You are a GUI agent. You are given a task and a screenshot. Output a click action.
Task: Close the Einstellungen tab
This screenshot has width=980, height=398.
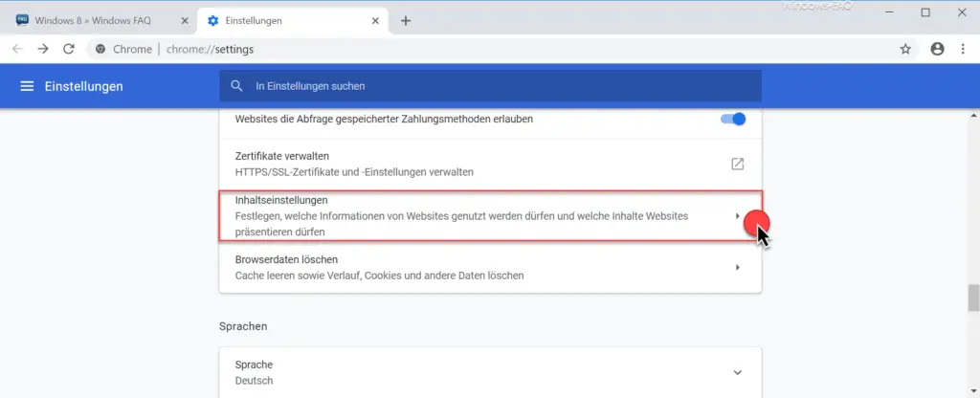tap(375, 21)
